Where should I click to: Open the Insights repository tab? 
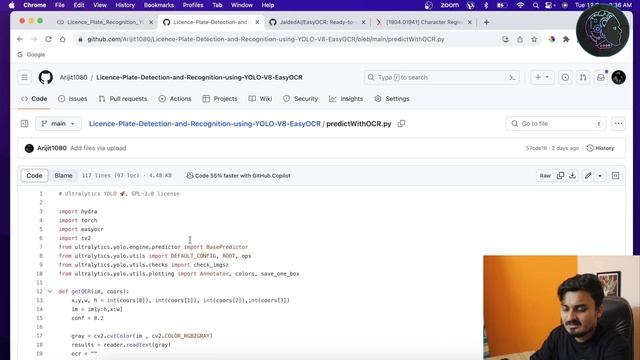346,99
